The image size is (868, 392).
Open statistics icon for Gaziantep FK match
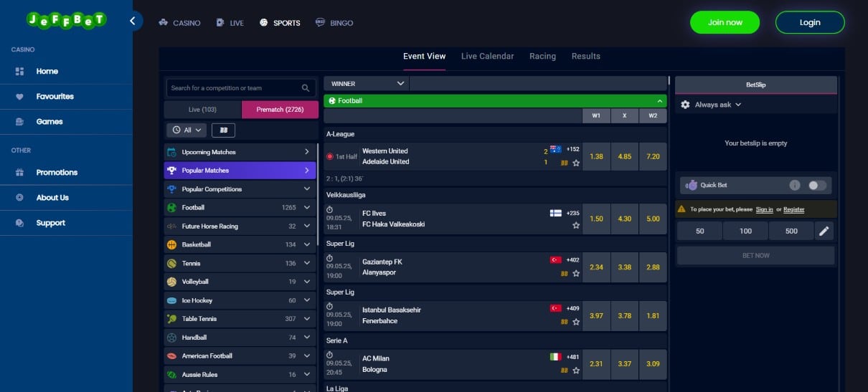coord(565,273)
